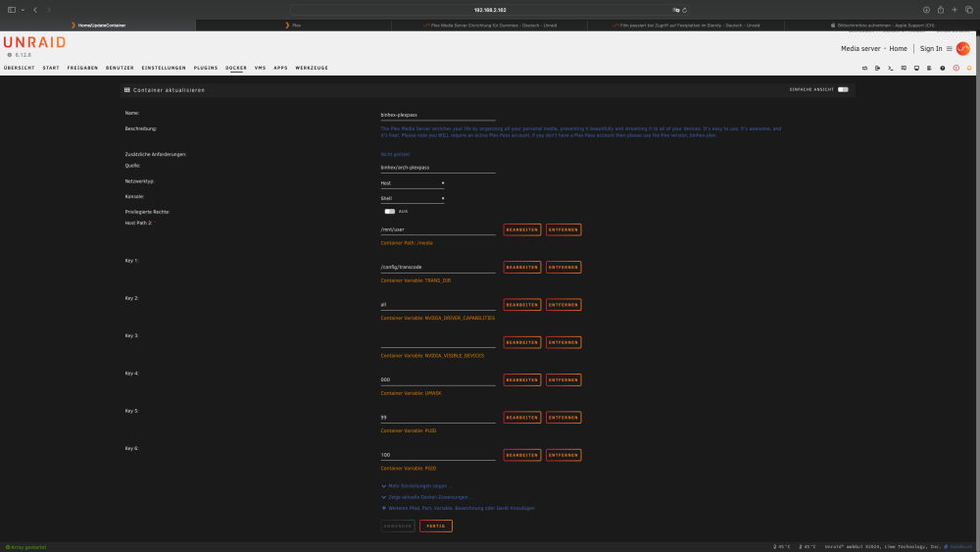Open the Plugins menu
This screenshot has width=980, height=552.
tap(206, 68)
